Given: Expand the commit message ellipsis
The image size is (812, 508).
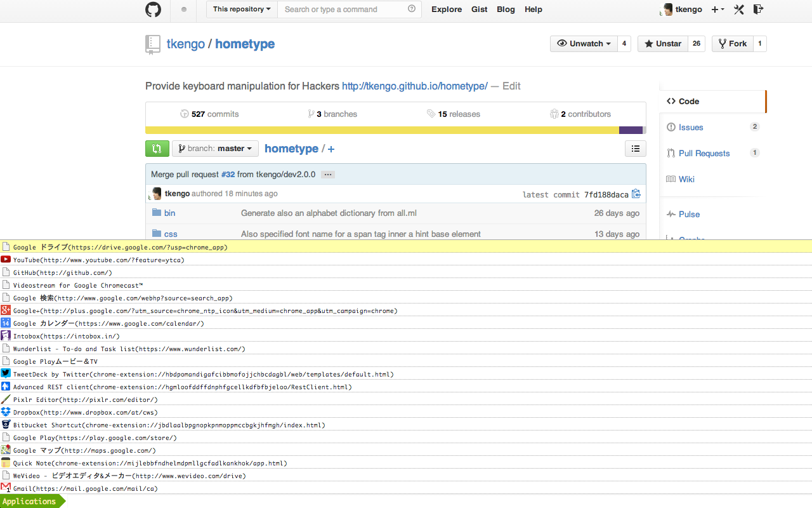Looking at the screenshot, I should (327, 175).
